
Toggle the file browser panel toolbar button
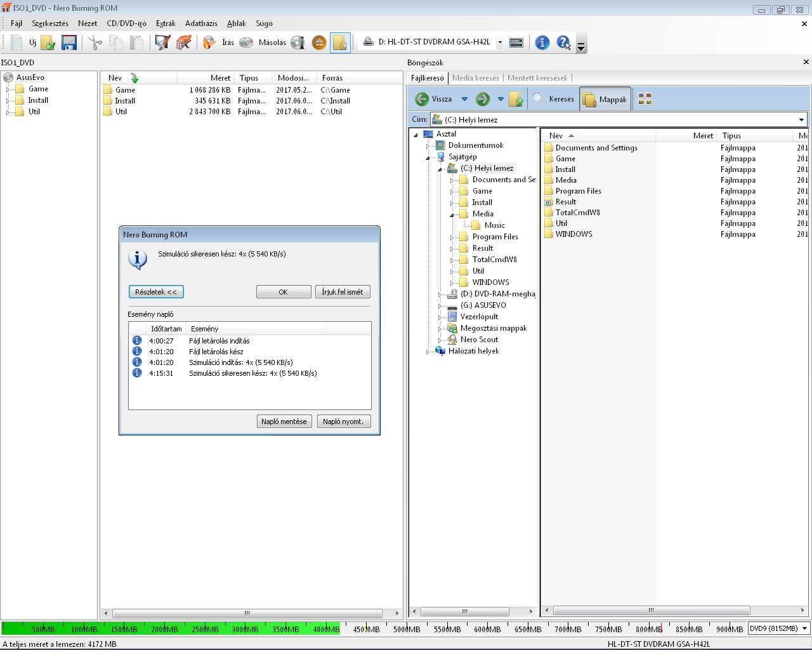[x=340, y=43]
